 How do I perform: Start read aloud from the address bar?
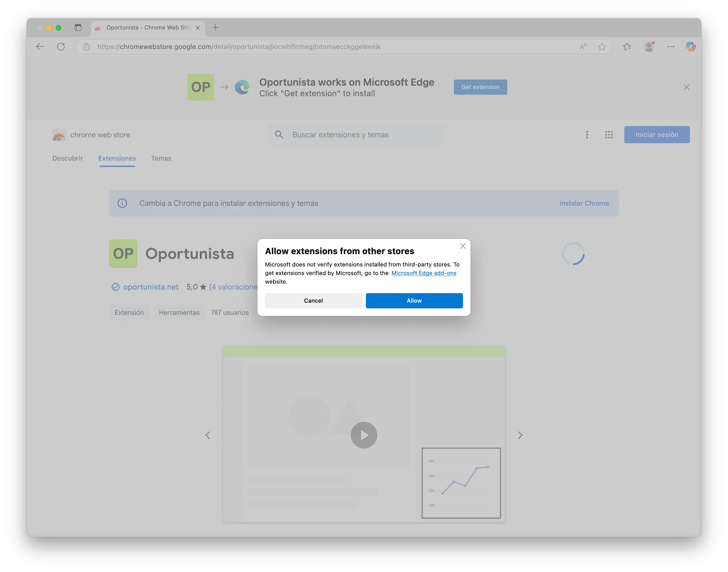tap(583, 47)
